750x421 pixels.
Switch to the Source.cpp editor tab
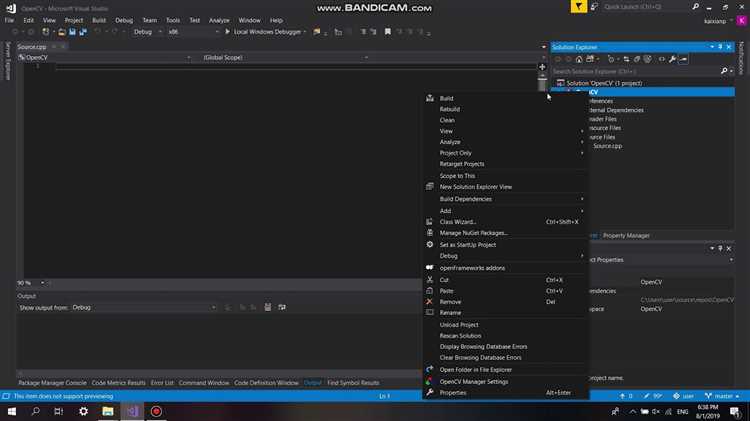point(33,47)
